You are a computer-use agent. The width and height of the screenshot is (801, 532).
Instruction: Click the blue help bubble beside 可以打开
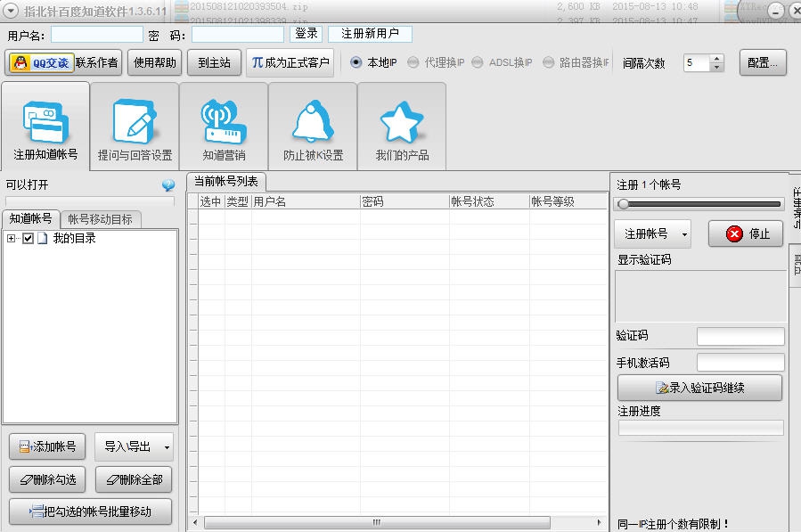pos(167,185)
